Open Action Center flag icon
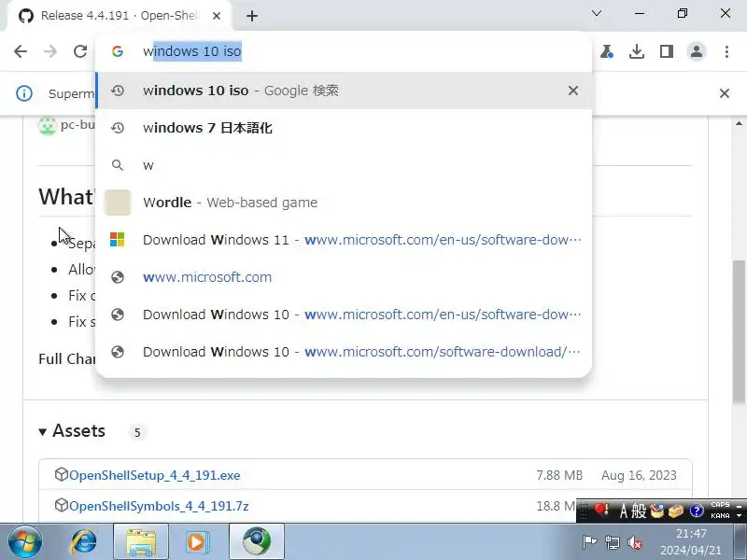 point(589,542)
